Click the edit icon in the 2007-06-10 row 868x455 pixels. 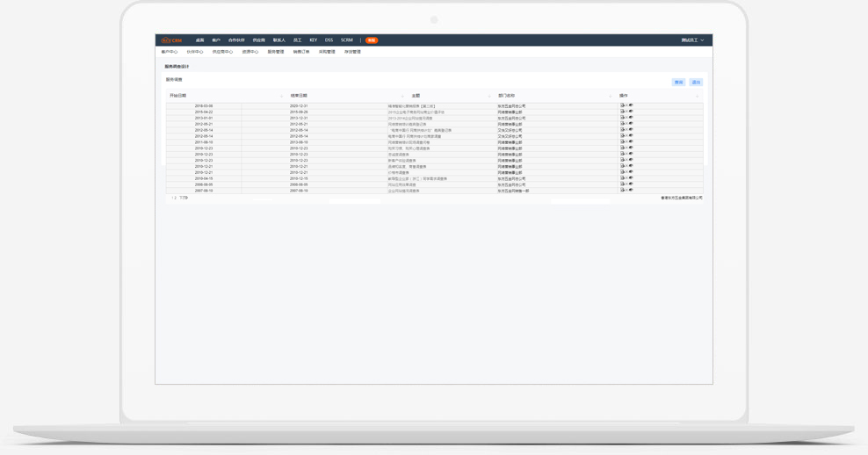622,191
